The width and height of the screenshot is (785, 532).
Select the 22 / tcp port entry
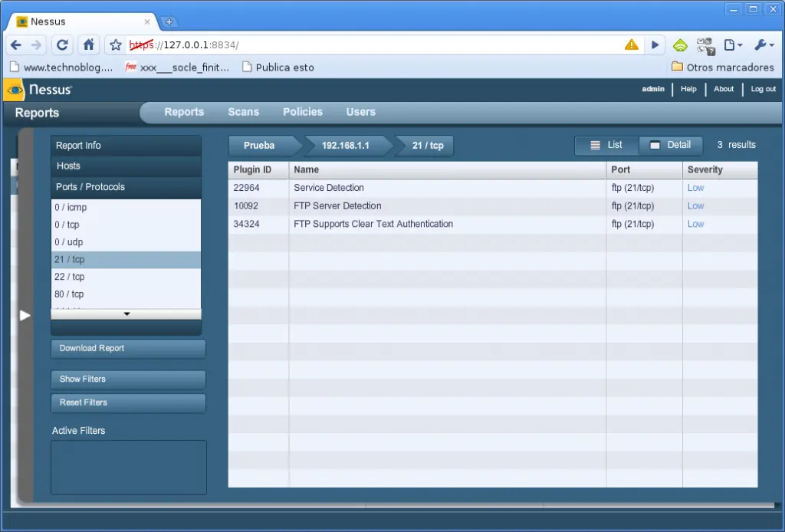(x=126, y=277)
